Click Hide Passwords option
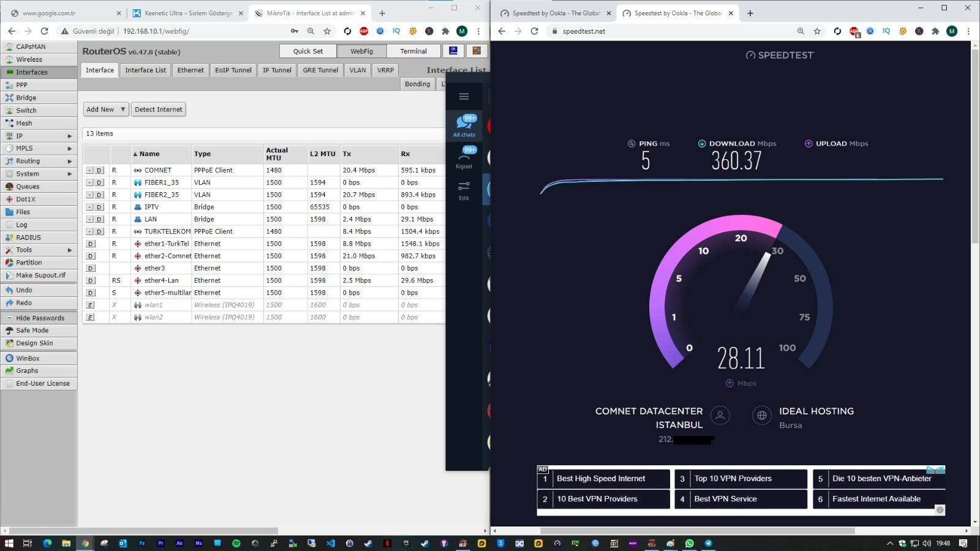Screen dimensions: 980x551 [x=39, y=318]
